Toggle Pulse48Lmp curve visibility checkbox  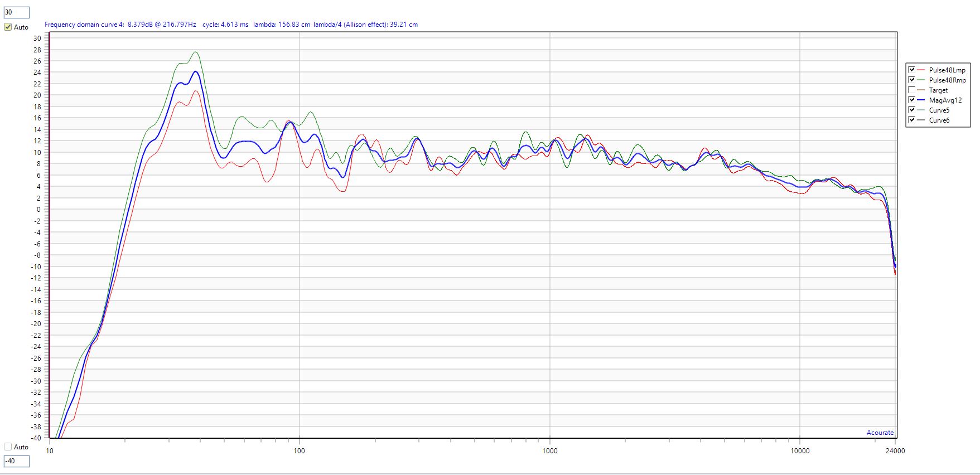coord(912,70)
